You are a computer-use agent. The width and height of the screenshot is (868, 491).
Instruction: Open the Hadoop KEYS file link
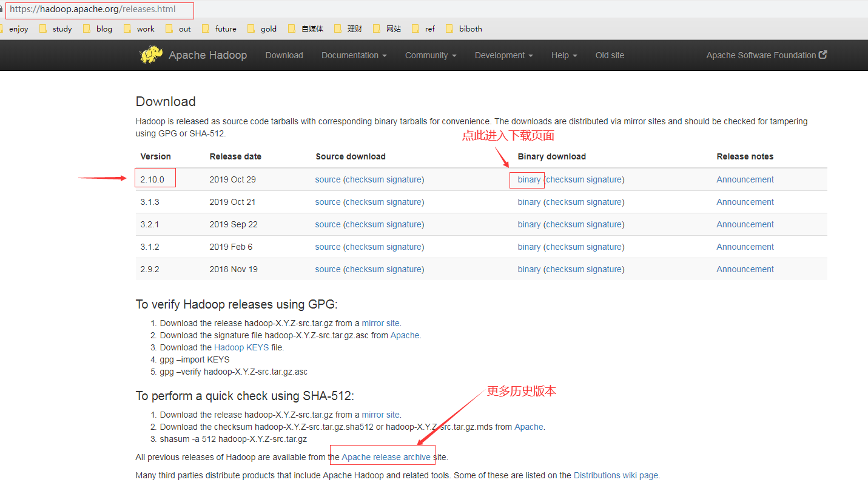pyautogui.click(x=241, y=347)
